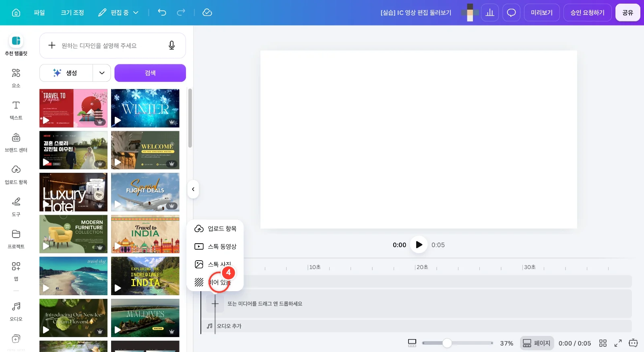Adjust timeline zoom slider handle
Image resolution: width=644 pixels, height=352 pixels.
pyautogui.click(x=447, y=343)
